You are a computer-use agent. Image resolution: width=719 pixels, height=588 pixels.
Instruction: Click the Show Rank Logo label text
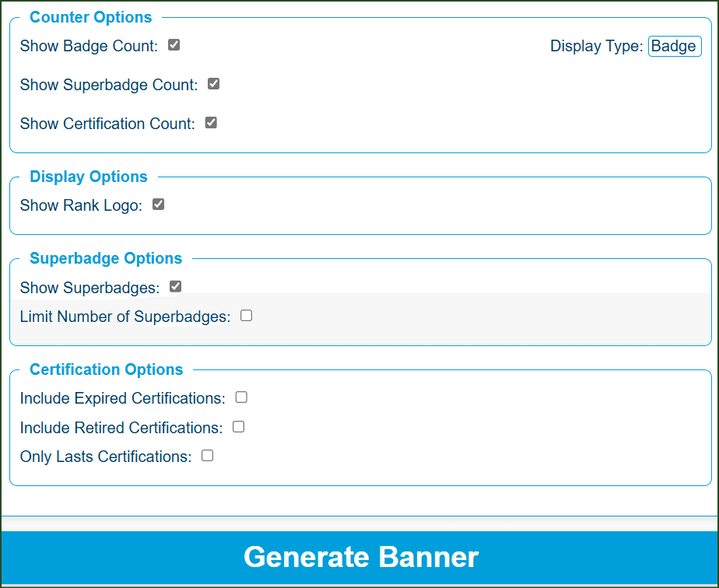tap(78, 205)
